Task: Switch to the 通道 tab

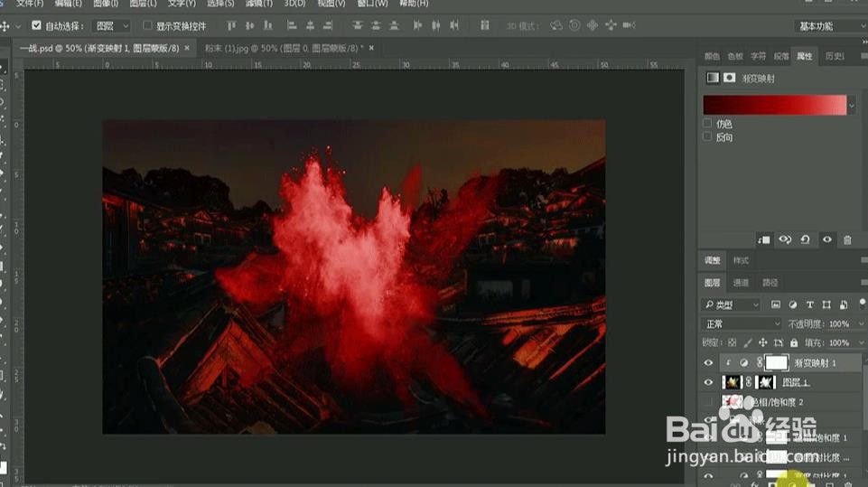Action: click(741, 283)
